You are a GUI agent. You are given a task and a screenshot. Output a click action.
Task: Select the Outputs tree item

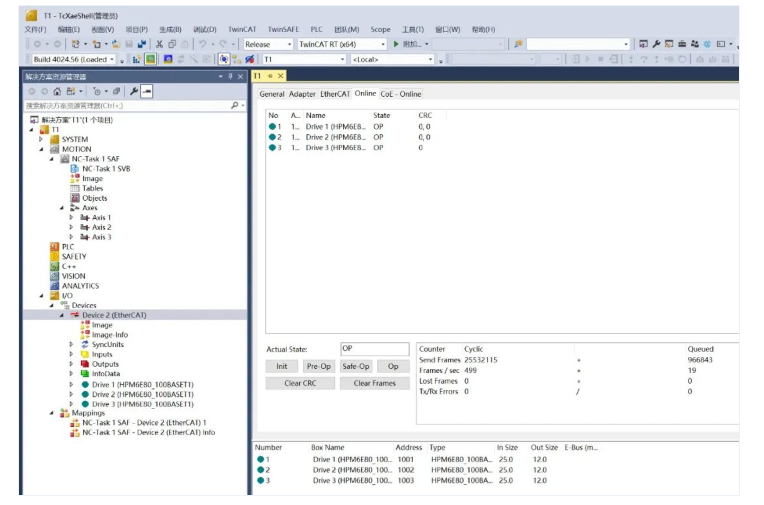point(105,364)
